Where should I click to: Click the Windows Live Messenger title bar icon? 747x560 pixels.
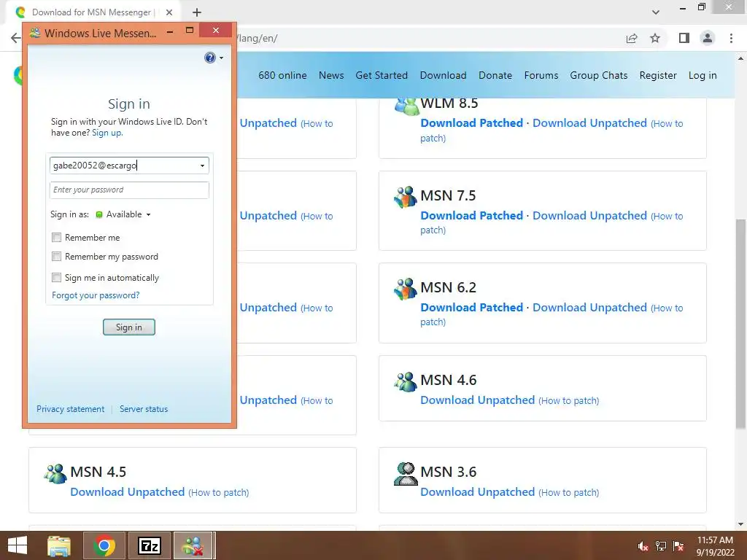35,33
